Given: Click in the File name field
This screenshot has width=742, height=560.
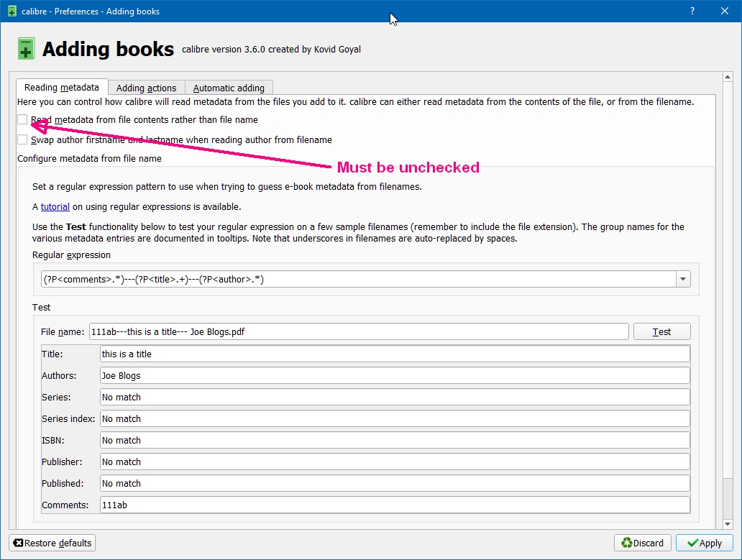Looking at the screenshot, I should [359, 331].
